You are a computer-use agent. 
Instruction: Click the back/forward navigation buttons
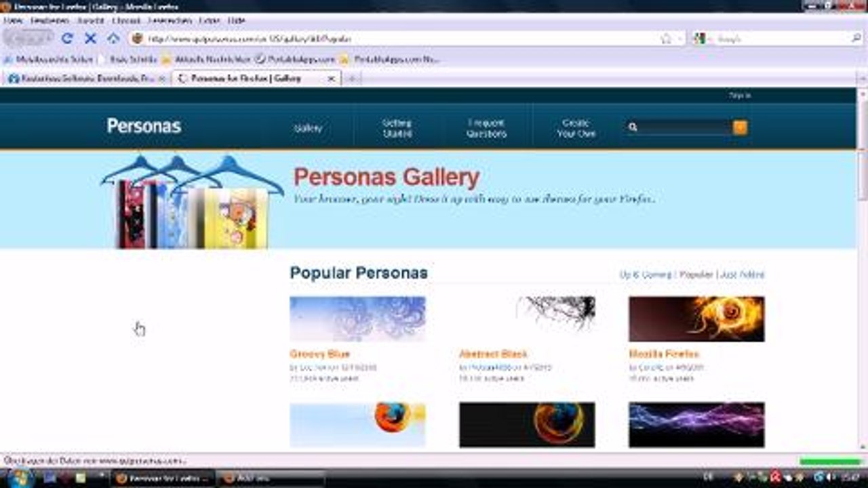click(28, 38)
